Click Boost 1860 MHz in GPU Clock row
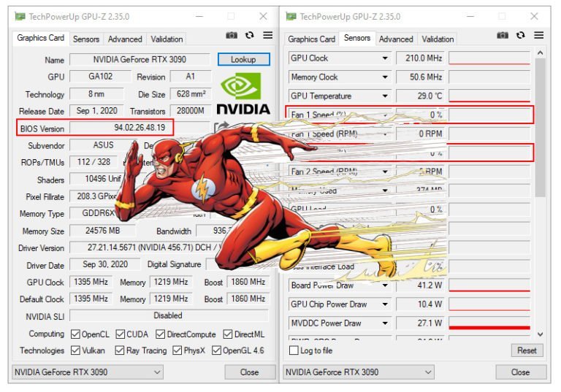The image size is (561, 392). click(x=248, y=282)
